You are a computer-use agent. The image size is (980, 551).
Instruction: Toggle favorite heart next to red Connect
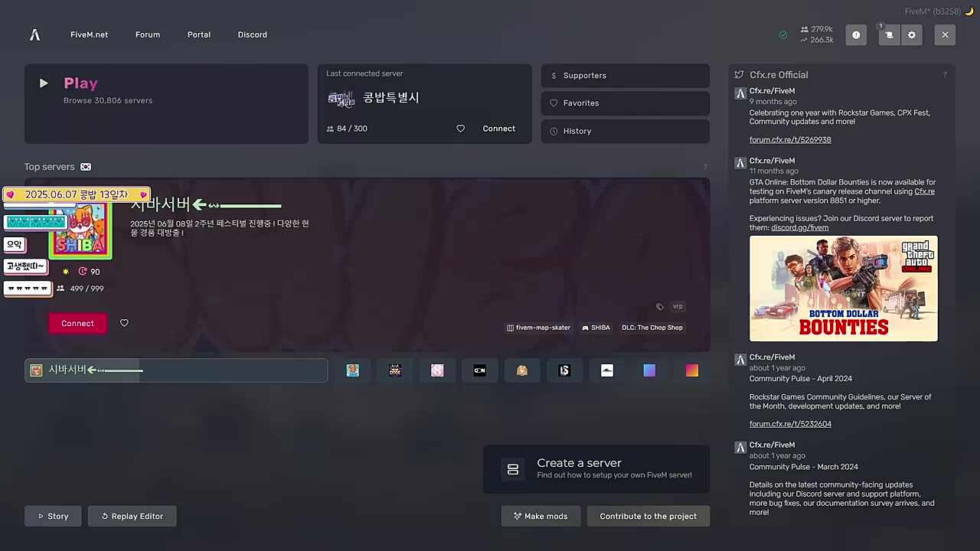coord(124,324)
